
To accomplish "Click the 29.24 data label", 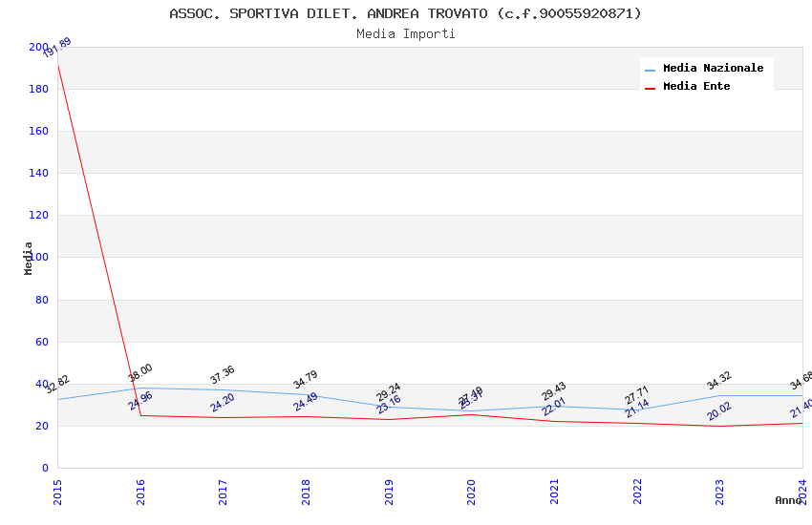I will click(x=389, y=392).
